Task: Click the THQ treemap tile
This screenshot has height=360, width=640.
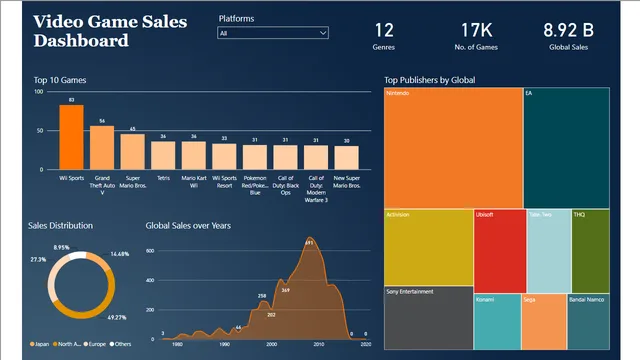Action: pyautogui.click(x=591, y=251)
